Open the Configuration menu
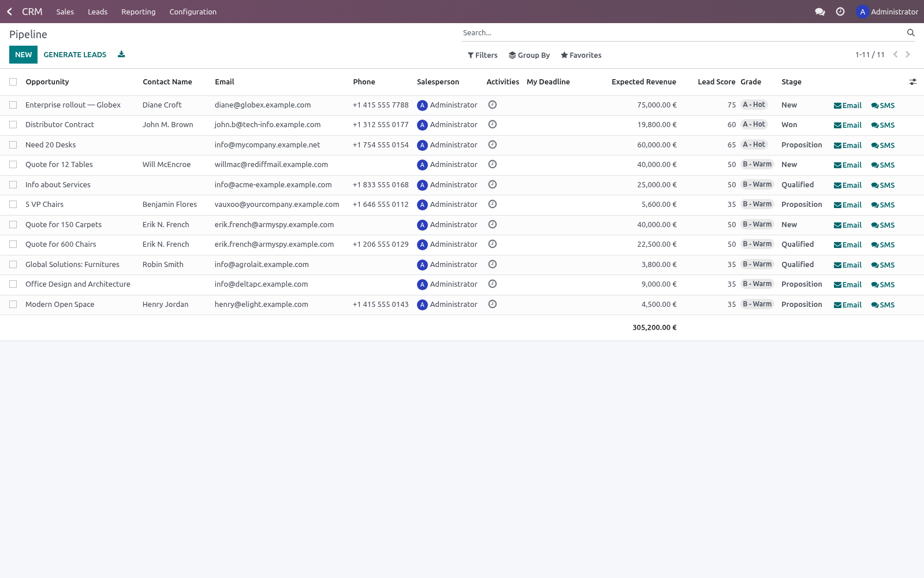 tap(193, 12)
